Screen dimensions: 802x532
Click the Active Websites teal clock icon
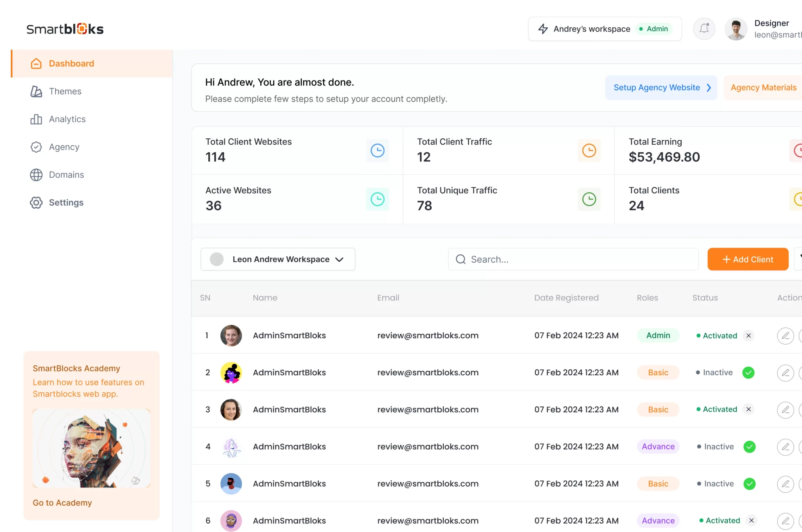pos(377,199)
